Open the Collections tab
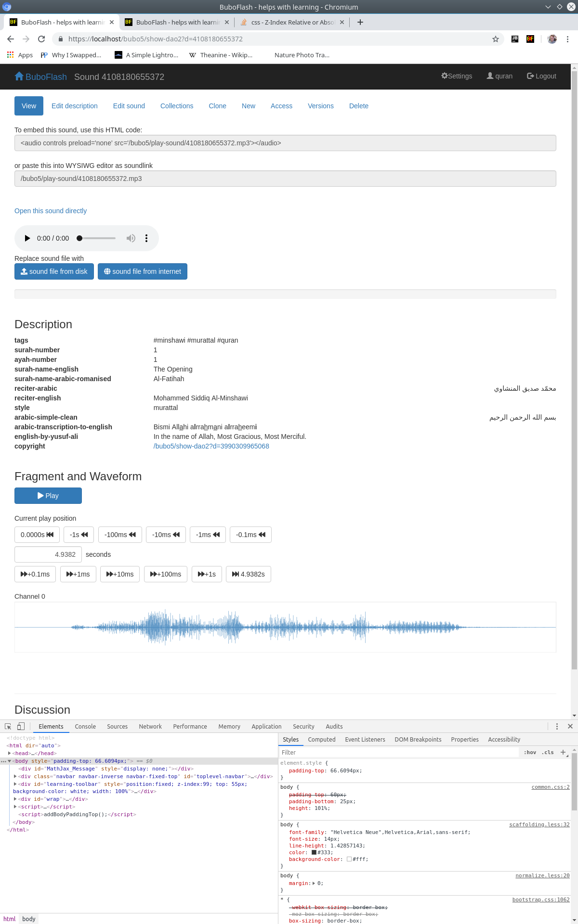The image size is (578, 924). coord(177,106)
